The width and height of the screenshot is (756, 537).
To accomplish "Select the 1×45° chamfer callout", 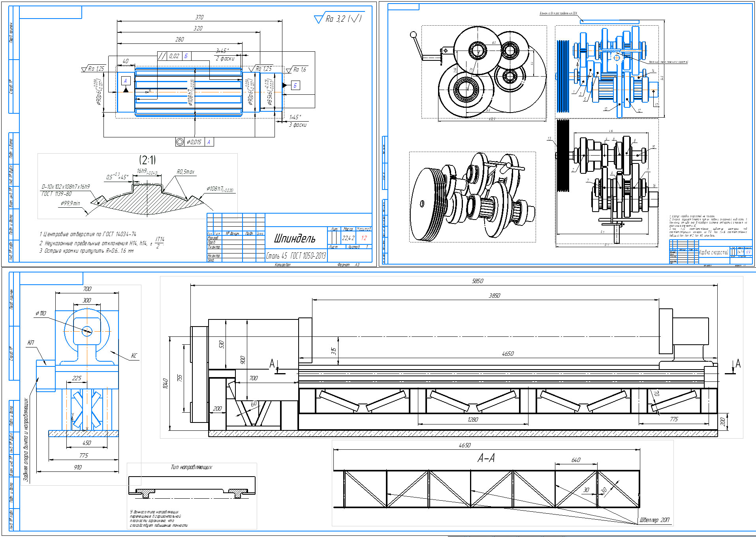I will (295, 117).
